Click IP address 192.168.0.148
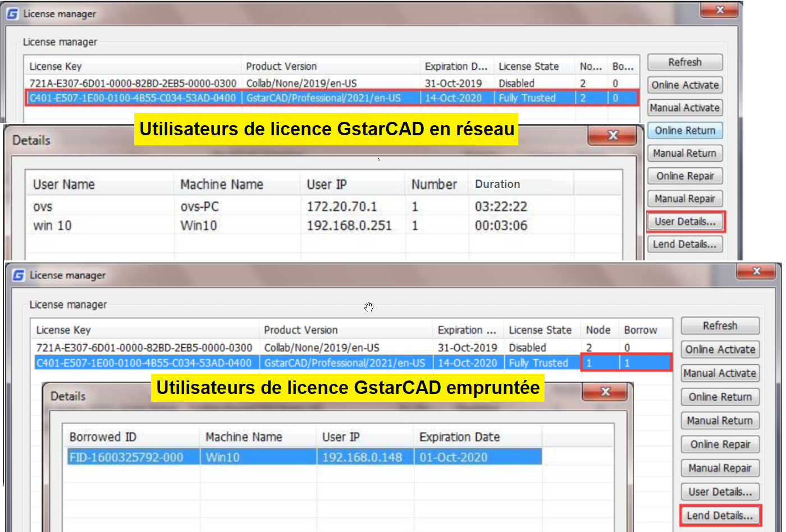786x532 pixels. [x=362, y=457]
